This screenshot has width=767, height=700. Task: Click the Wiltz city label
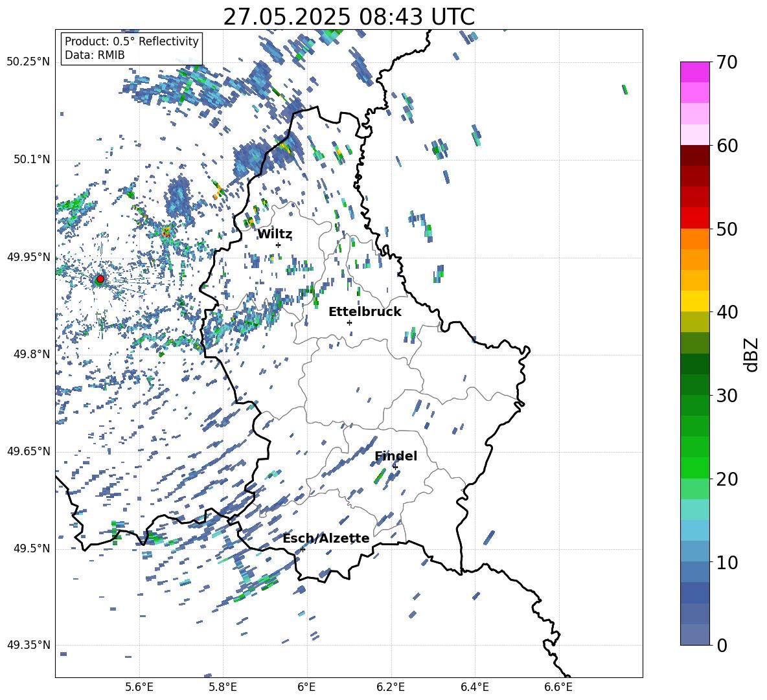tap(275, 234)
